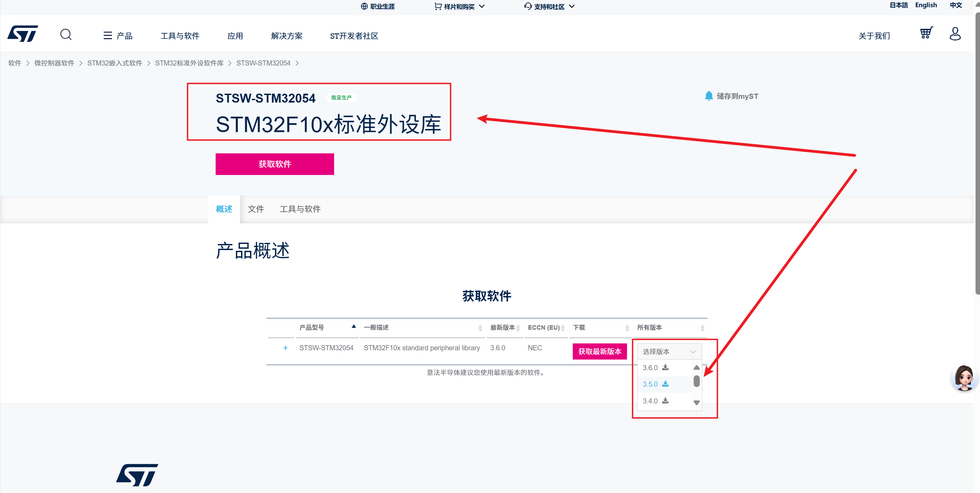Select 工具与软件 tab below title

[x=300, y=209]
